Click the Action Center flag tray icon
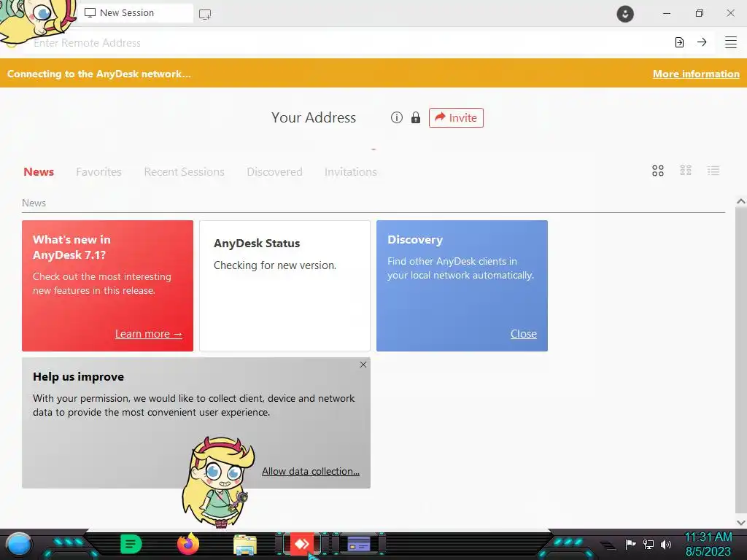This screenshot has height=560, width=747. [x=630, y=544]
